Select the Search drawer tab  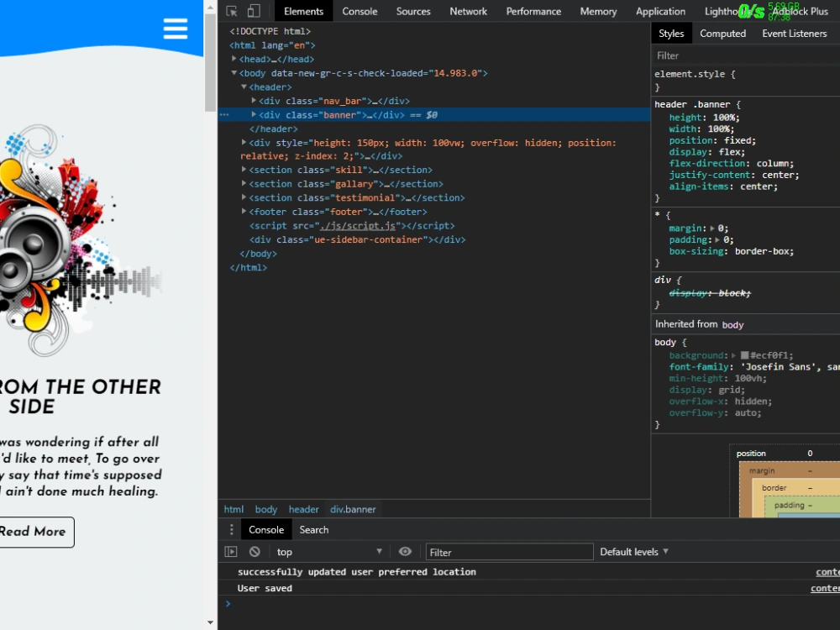tap(314, 530)
